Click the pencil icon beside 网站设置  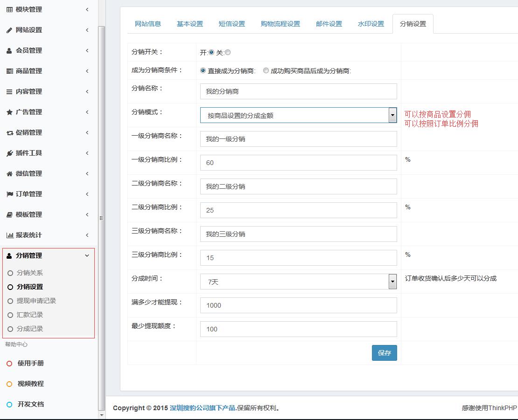tap(9, 30)
